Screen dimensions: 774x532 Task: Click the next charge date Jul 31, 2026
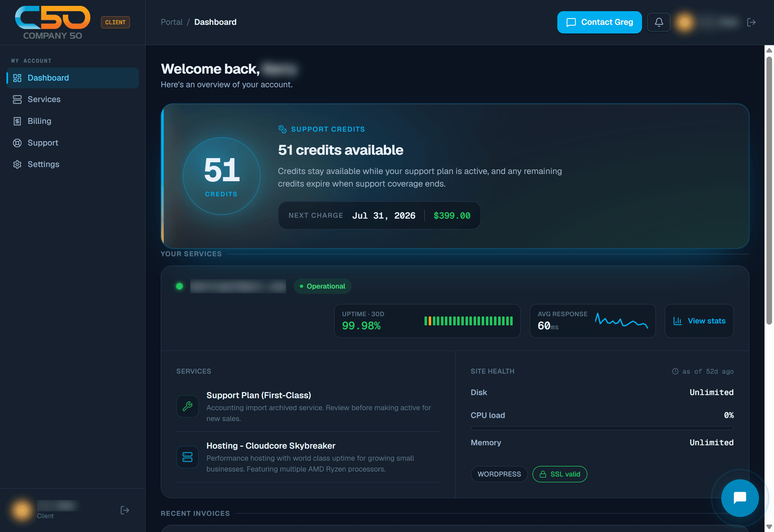tap(384, 216)
